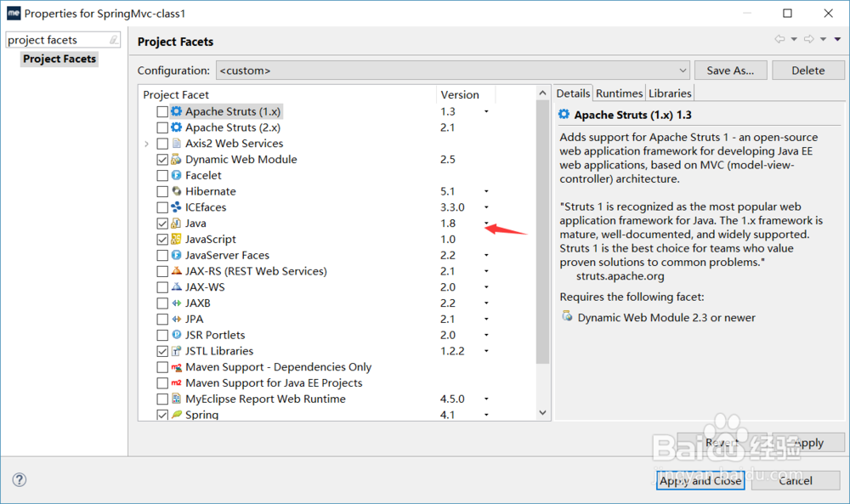
Task: Click the ICEfaces facet icon
Action: (177, 207)
